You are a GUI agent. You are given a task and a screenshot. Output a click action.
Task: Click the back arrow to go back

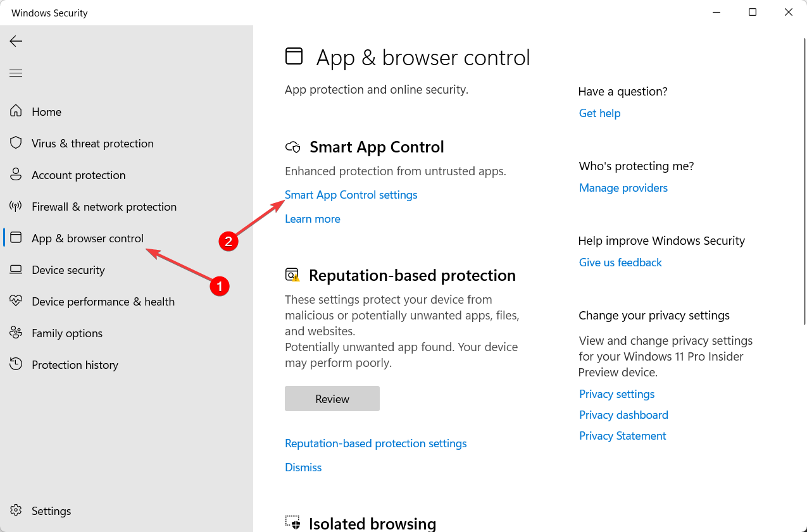point(15,41)
